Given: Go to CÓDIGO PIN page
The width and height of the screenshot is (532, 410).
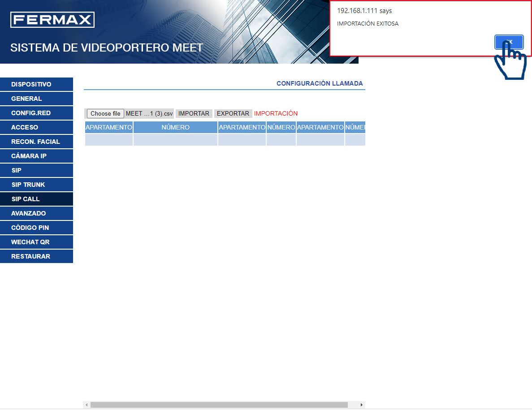Looking at the screenshot, I should (x=36, y=228).
